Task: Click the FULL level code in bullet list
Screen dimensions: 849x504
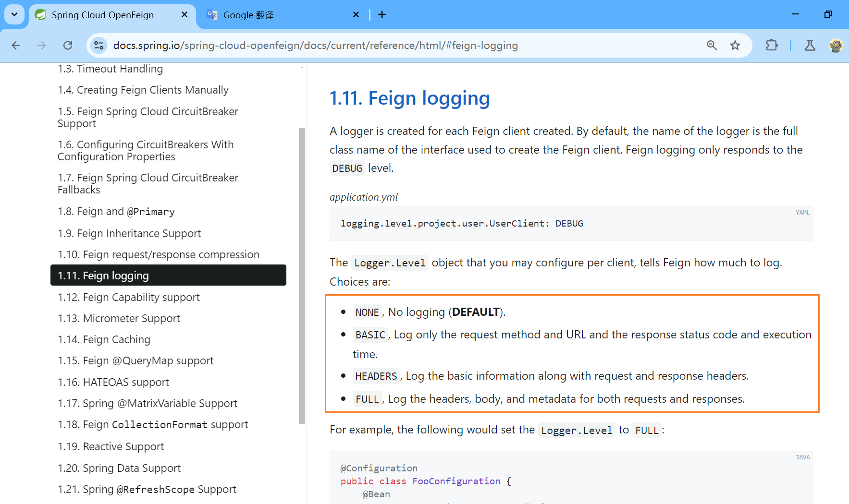Action: point(367,399)
